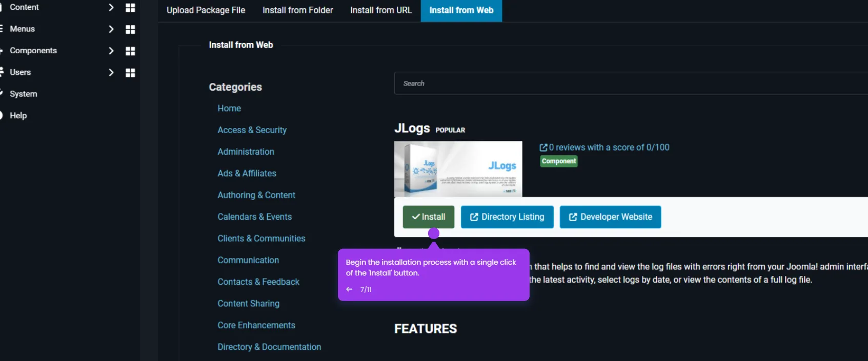
Task: Click the JLogs product thumbnail
Action: pos(458,169)
